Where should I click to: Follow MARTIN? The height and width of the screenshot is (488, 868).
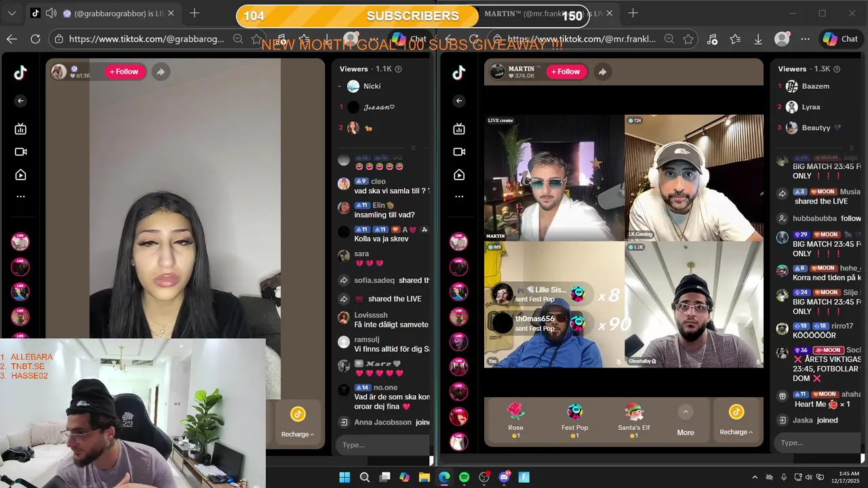566,71
